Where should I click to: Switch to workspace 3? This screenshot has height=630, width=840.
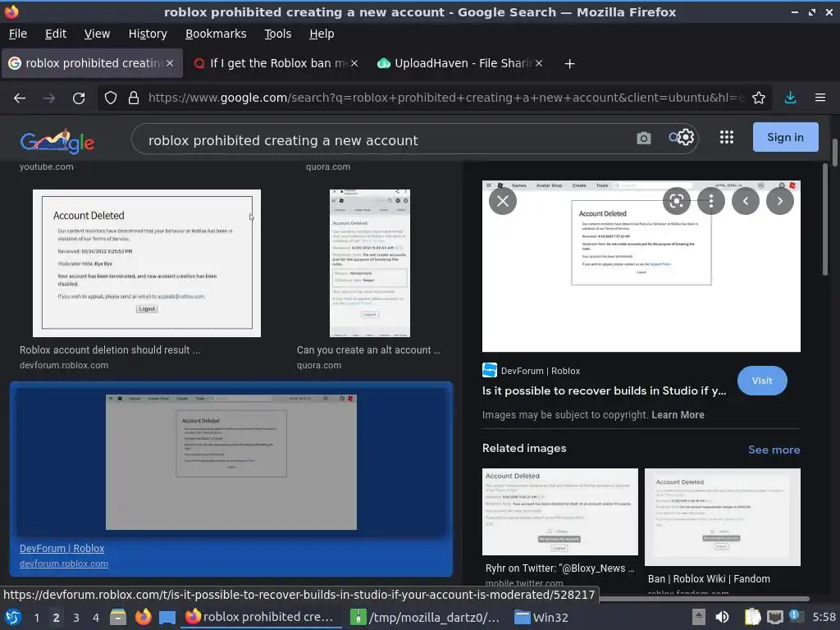click(x=76, y=618)
